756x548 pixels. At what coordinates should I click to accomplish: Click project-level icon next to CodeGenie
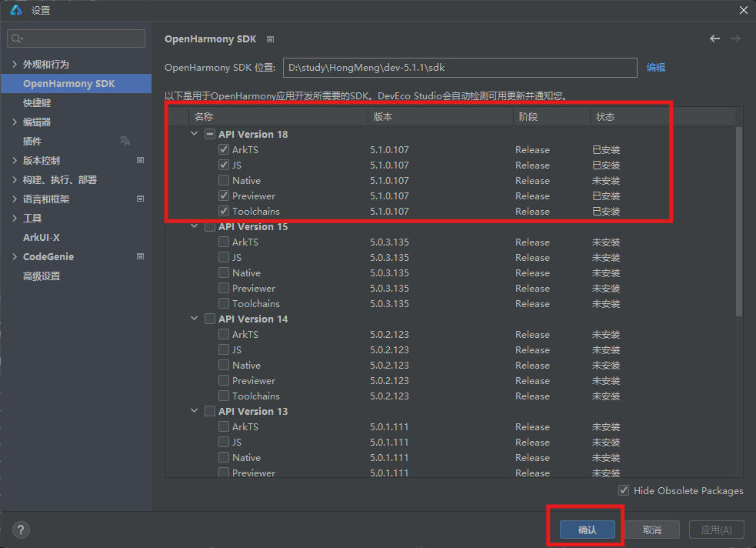140,256
